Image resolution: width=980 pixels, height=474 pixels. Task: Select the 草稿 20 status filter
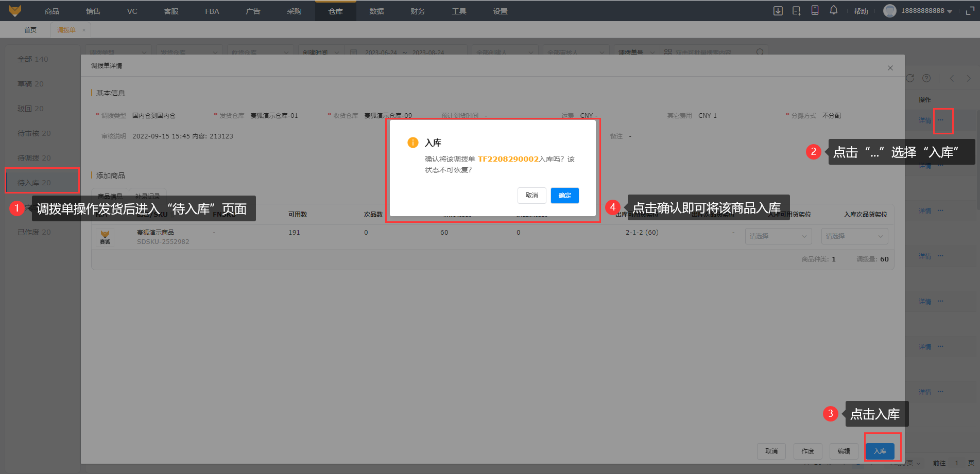tap(31, 84)
